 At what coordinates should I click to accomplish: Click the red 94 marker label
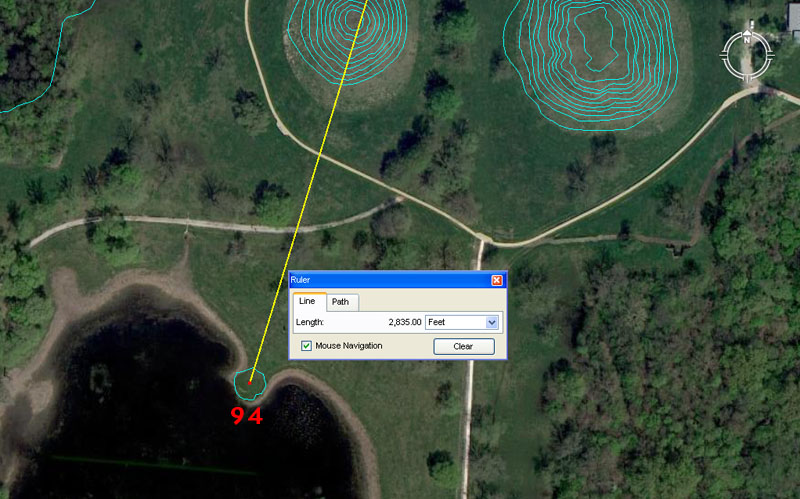point(246,416)
